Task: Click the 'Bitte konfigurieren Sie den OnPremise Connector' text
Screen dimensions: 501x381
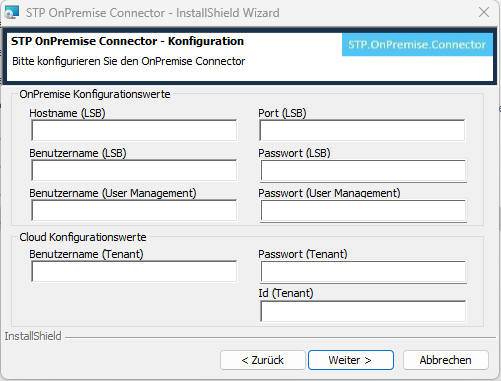Action: coord(129,61)
